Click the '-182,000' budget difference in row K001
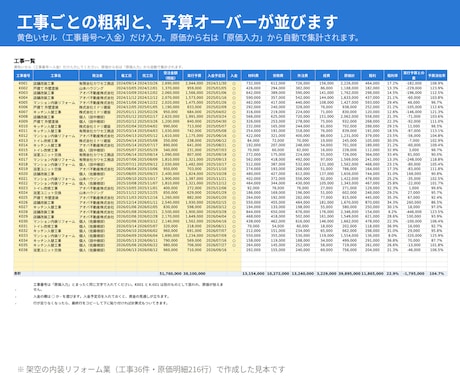The height and width of the screenshot is (380, 460). point(414,84)
